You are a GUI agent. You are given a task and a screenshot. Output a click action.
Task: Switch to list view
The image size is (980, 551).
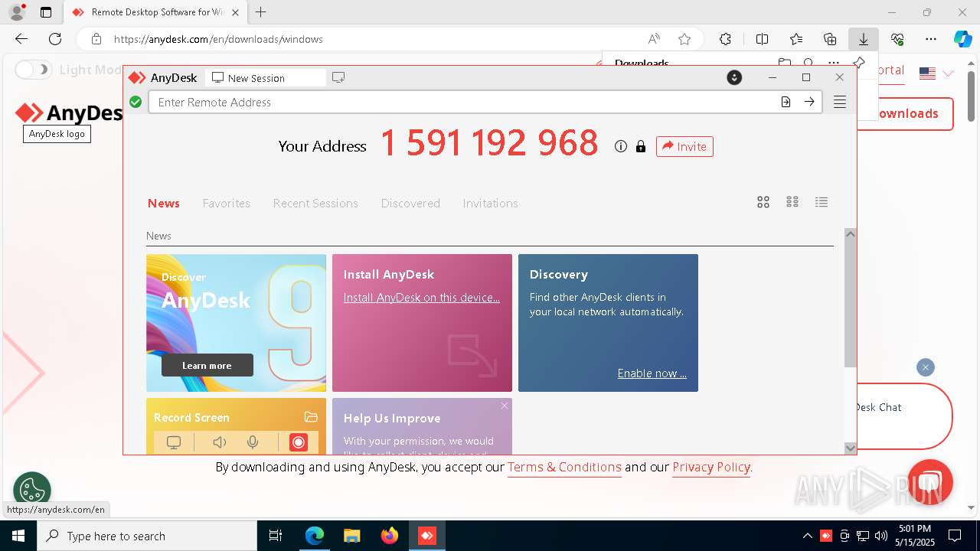pyautogui.click(x=822, y=202)
